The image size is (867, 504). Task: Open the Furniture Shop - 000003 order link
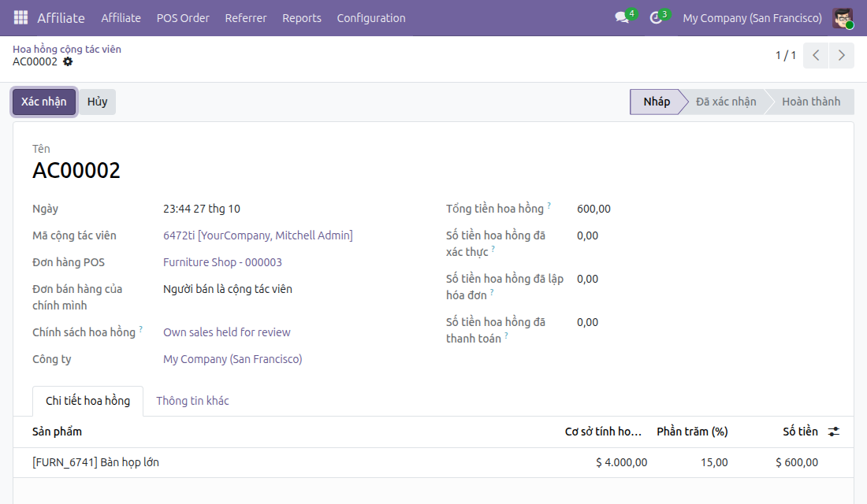222,262
